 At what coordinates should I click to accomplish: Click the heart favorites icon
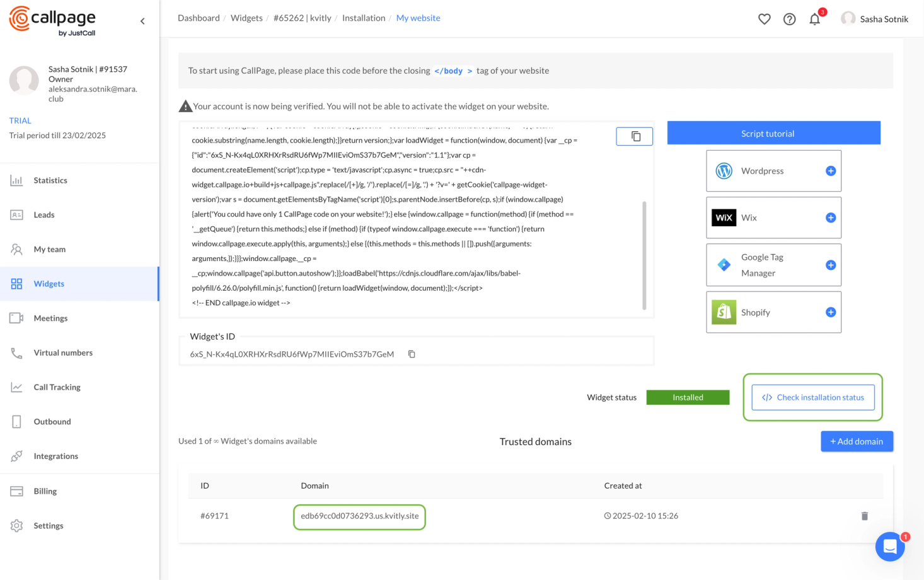click(x=765, y=20)
